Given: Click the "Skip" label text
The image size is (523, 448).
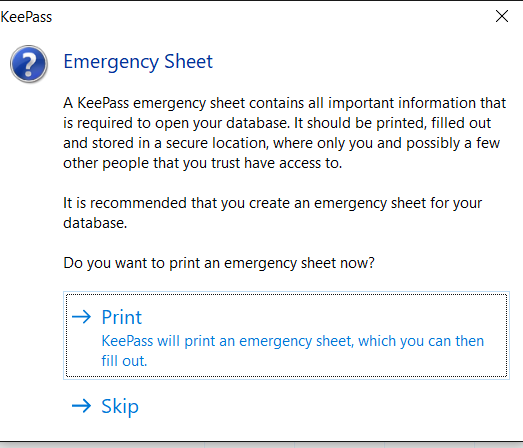Looking at the screenshot, I should coord(120,406).
